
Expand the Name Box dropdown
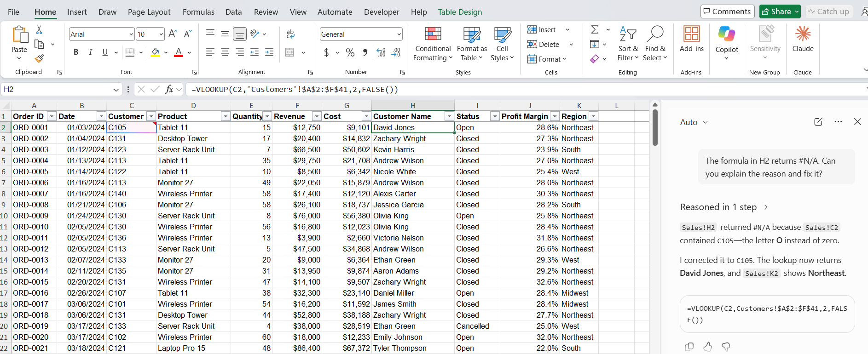pos(116,89)
